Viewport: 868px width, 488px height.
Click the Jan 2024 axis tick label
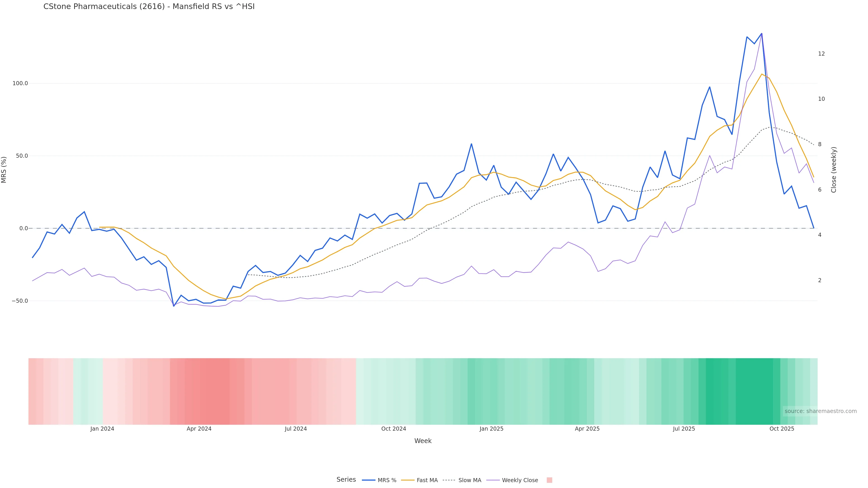click(x=102, y=429)
